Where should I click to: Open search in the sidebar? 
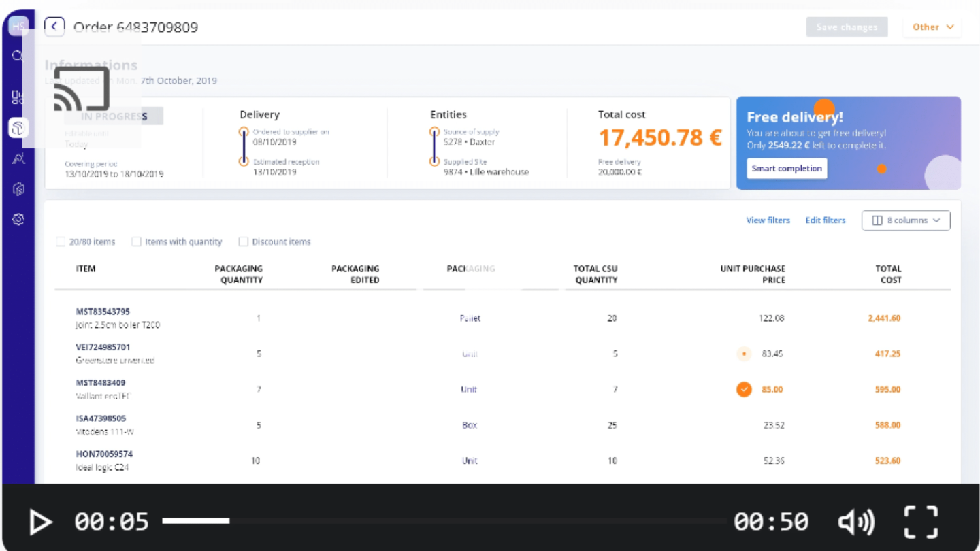(18, 56)
